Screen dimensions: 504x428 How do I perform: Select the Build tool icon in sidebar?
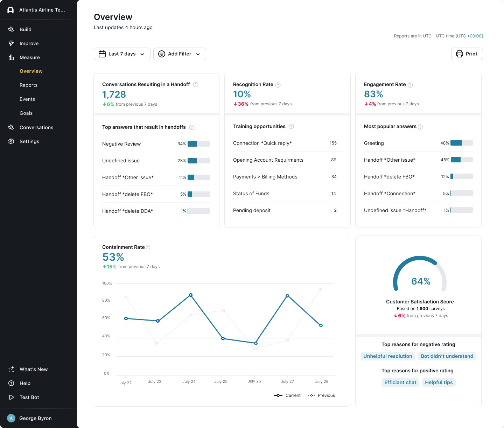pyautogui.click(x=11, y=29)
